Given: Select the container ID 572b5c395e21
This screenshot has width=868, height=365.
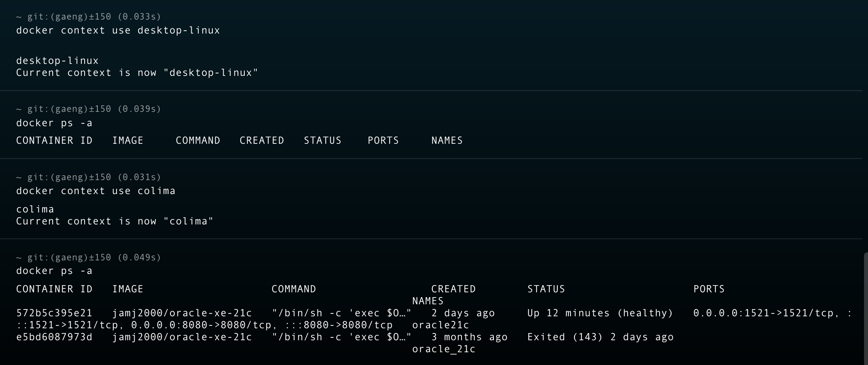Looking at the screenshot, I should point(54,313).
